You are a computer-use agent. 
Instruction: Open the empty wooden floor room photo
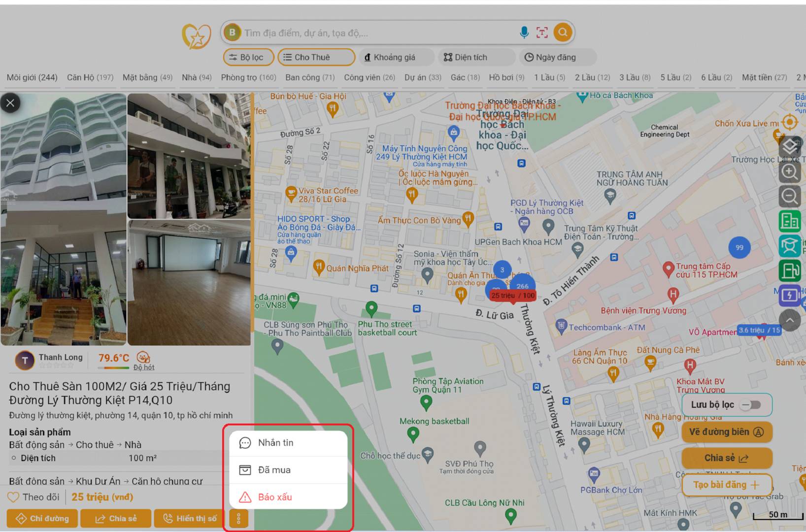tap(189, 283)
